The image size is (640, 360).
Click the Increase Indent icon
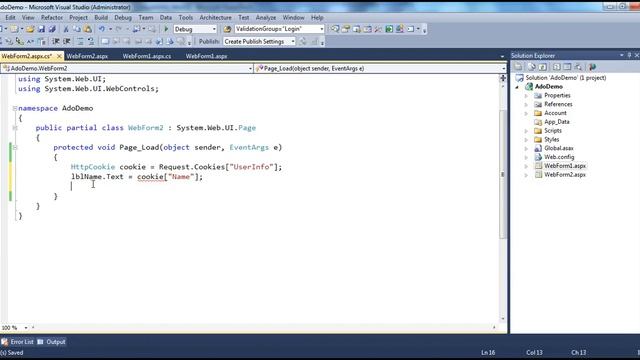tap(67, 41)
